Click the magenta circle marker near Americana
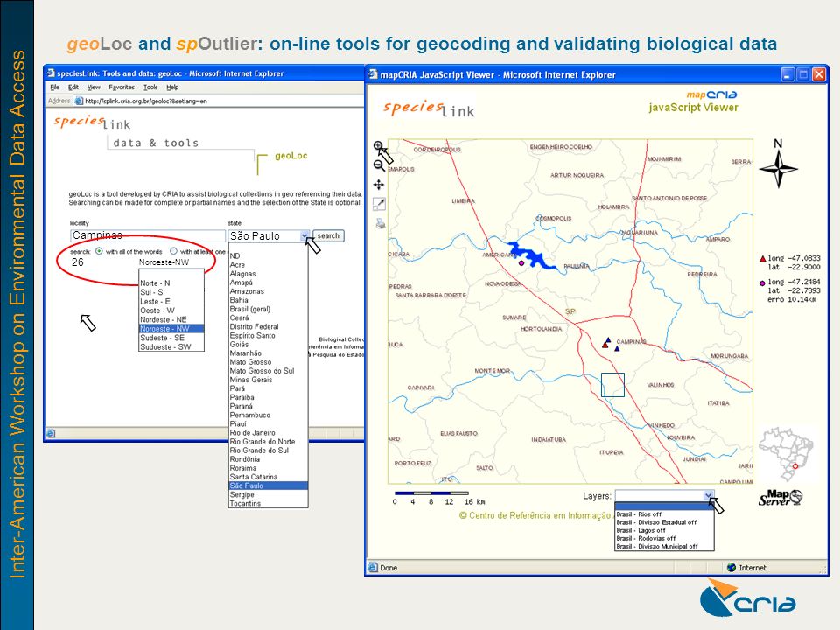The height and width of the screenshot is (630, 840). tap(521, 263)
